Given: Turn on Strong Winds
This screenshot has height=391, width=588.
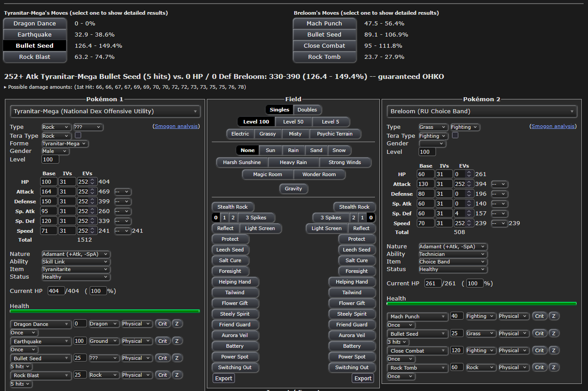Looking at the screenshot, I should point(345,162).
